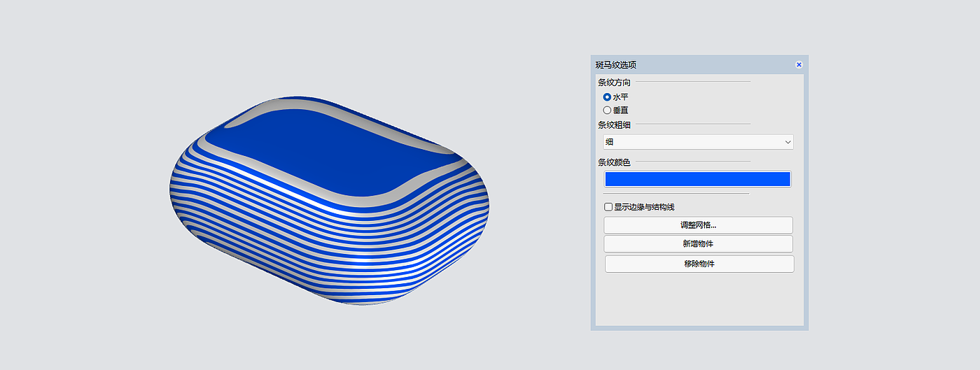The width and height of the screenshot is (980, 370).
Task: Click the 条纹颜色 section heading
Action: (x=613, y=162)
